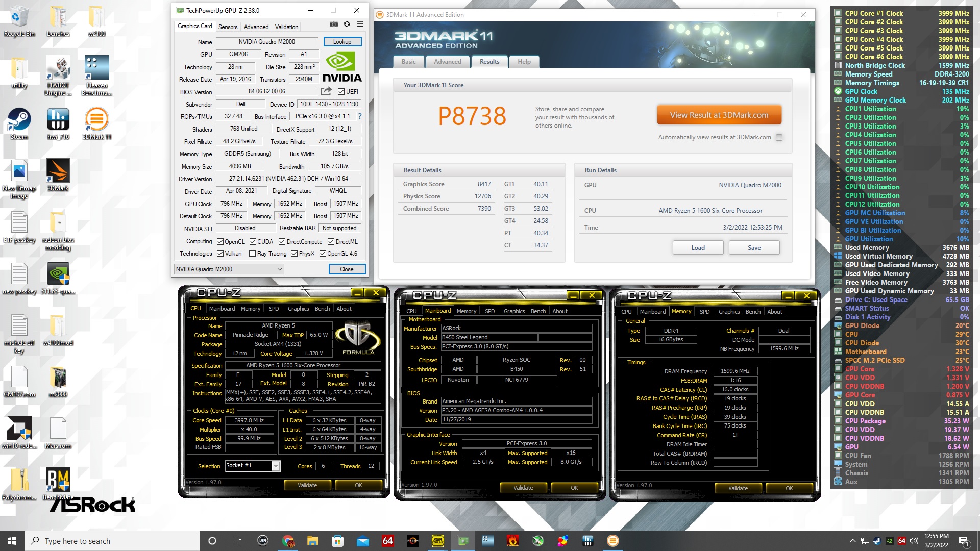The height and width of the screenshot is (551, 980).
Task: Click the Close button in GPU-Z
Action: [347, 269]
